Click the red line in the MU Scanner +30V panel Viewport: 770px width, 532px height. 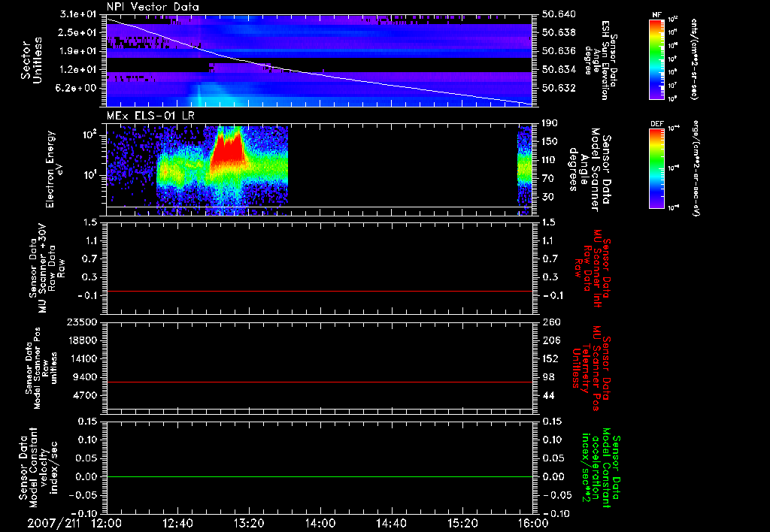[319, 291]
